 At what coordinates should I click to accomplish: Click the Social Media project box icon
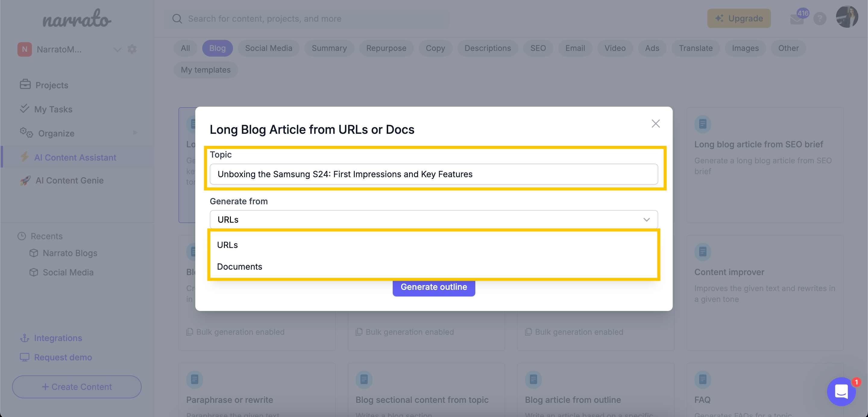(x=34, y=272)
